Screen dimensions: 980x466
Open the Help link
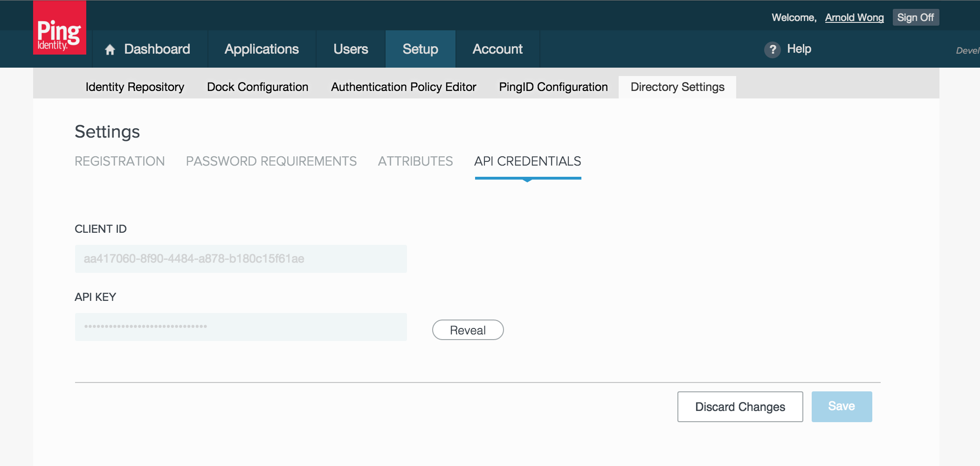coord(799,49)
